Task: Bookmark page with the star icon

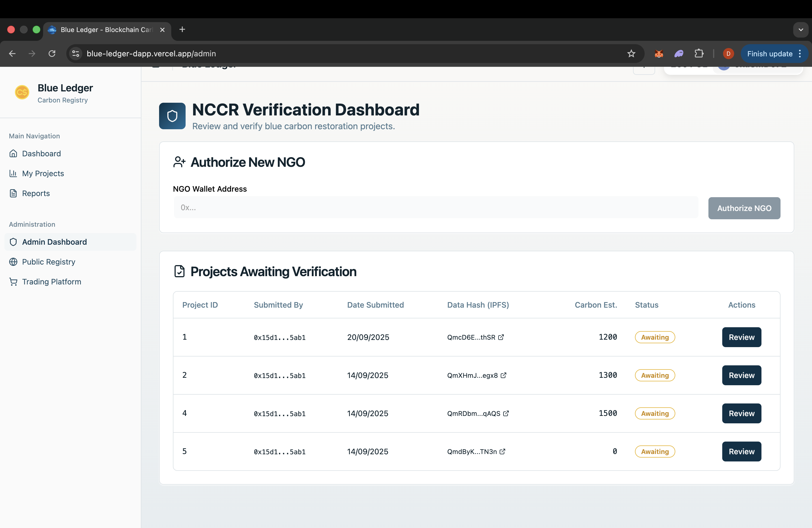Action: (x=631, y=54)
